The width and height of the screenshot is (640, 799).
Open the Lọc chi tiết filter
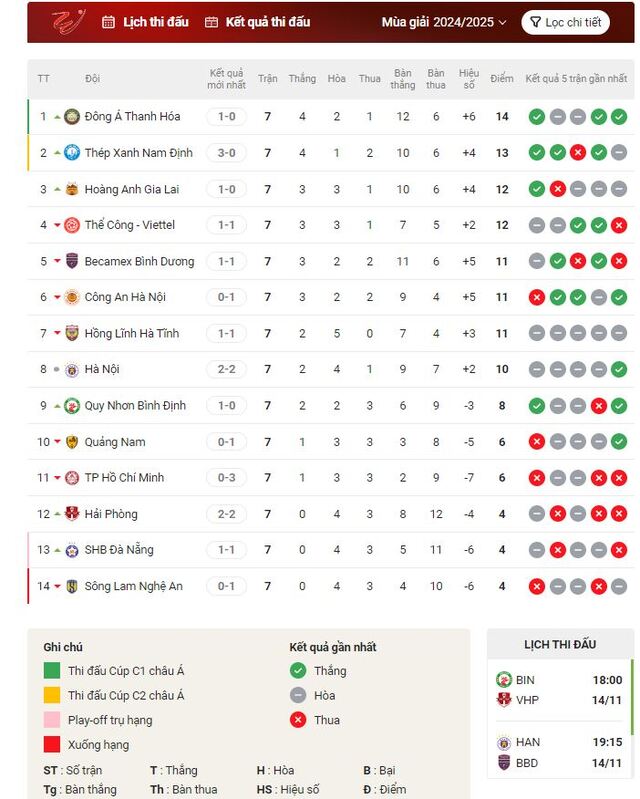click(x=565, y=22)
